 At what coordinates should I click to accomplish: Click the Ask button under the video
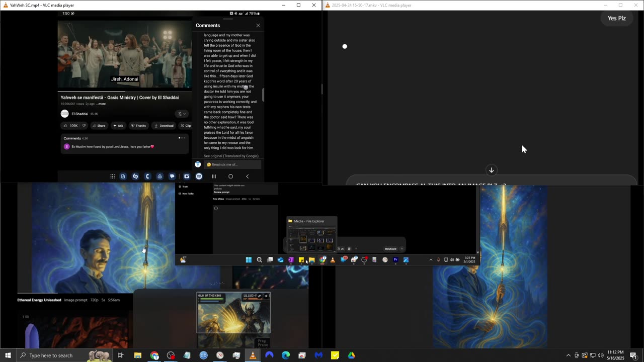click(118, 126)
